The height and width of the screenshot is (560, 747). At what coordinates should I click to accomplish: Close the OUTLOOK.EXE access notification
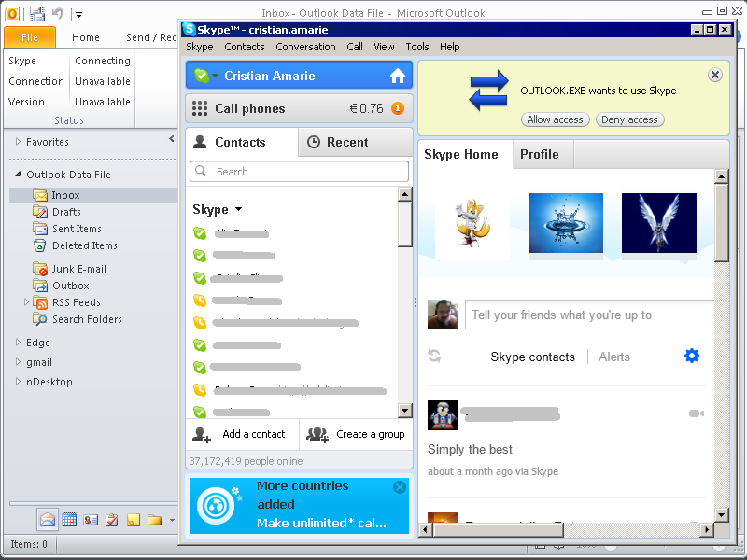(714, 75)
